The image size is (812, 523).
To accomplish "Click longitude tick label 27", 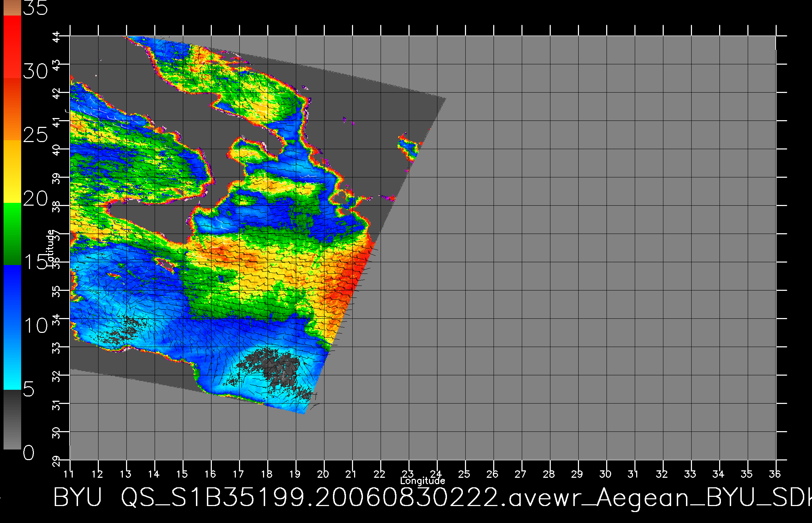I will pos(521,474).
